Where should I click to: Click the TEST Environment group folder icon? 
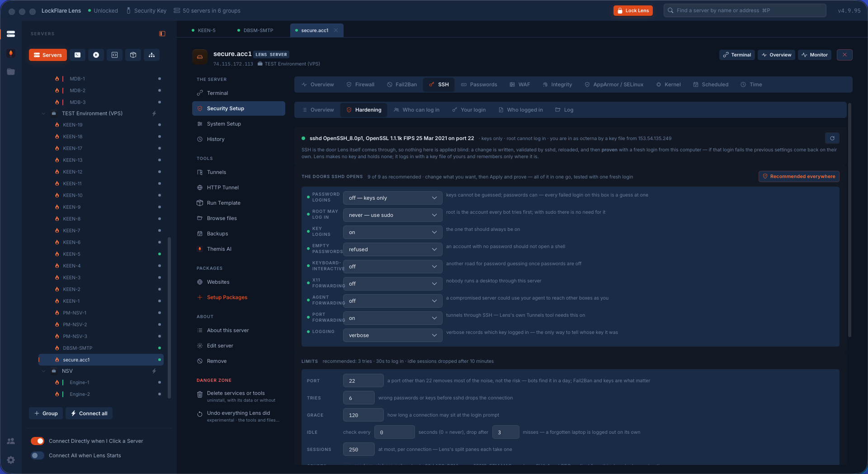pos(54,113)
